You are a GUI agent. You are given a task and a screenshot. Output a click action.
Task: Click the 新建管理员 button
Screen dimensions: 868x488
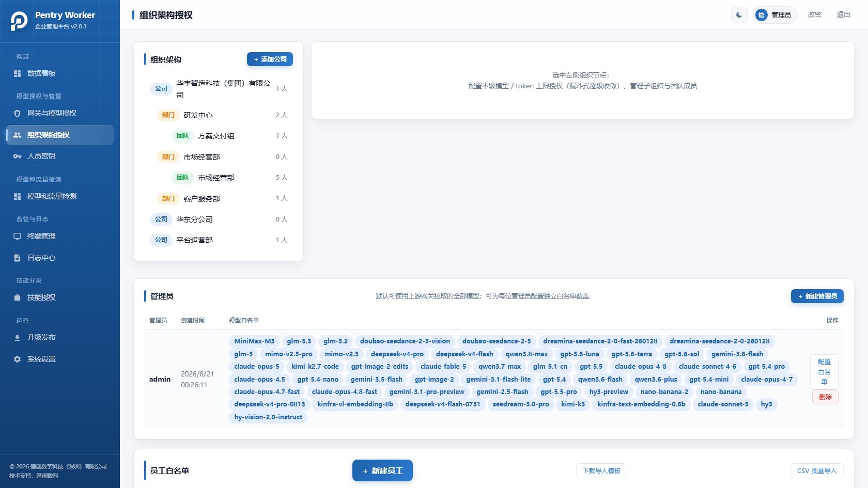(817, 296)
